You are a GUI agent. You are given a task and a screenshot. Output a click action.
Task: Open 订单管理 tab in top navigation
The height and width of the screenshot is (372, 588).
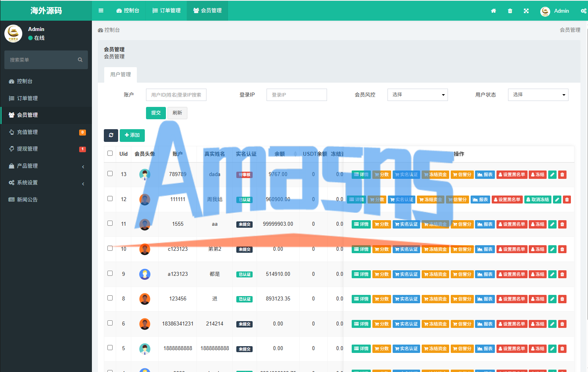pos(167,11)
